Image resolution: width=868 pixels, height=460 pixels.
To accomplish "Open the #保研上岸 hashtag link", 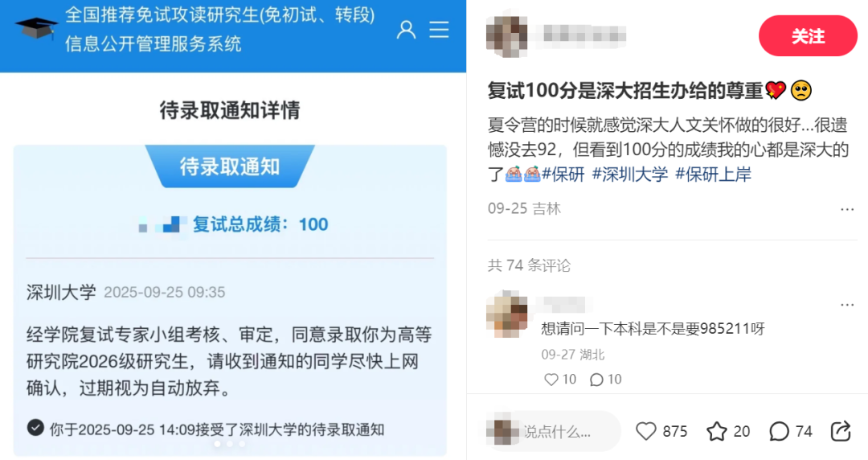I will coord(713,174).
